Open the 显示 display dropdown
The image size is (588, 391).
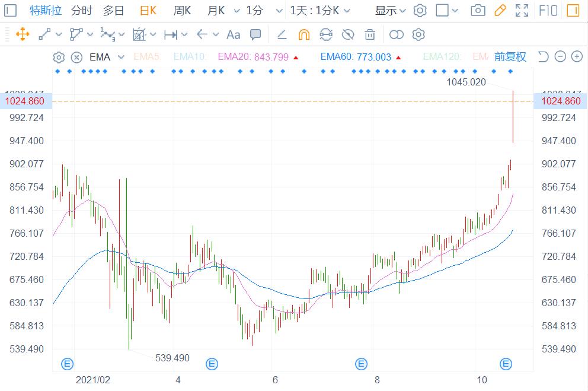[391, 11]
